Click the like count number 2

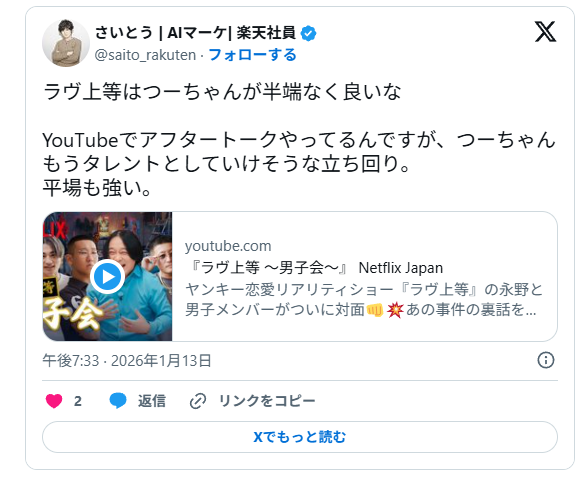tap(78, 401)
